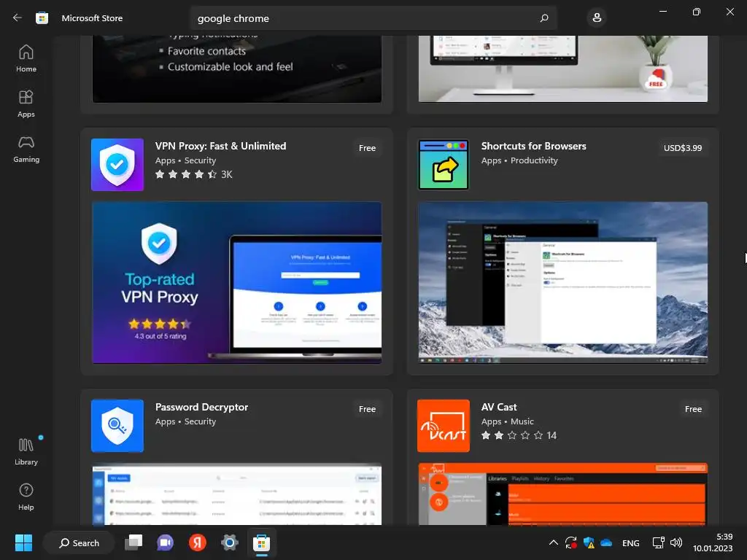Launch Yandex browser from taskbar
Image resolution: width=747 pixels, height=560 pixels.
click(x=197, y=542)
